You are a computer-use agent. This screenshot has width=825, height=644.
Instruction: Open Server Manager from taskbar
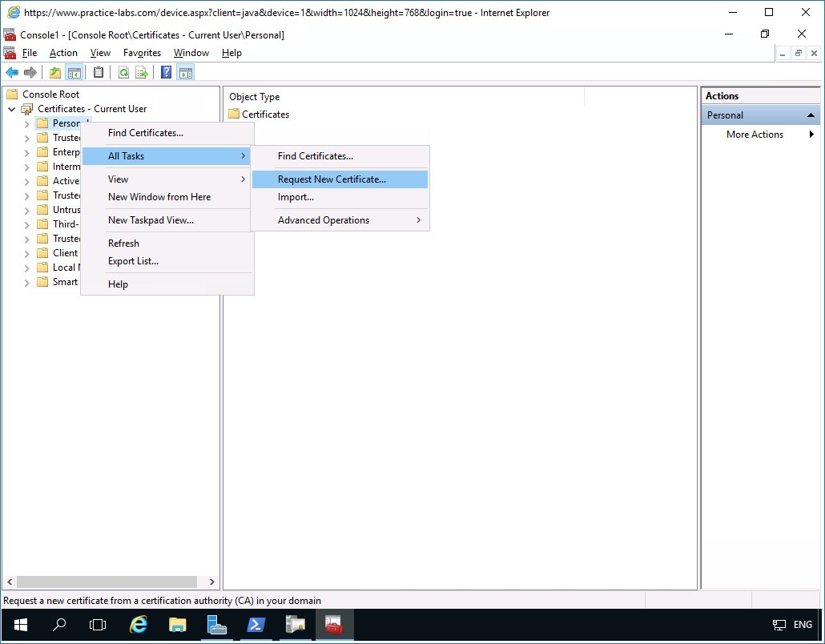(216, 625)
